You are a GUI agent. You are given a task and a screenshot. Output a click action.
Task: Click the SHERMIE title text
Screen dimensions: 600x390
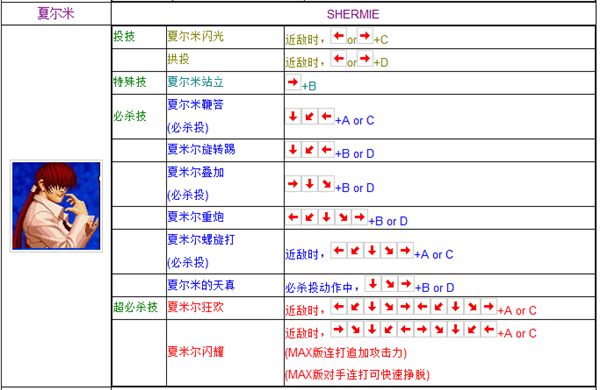(x=353, y=14)
